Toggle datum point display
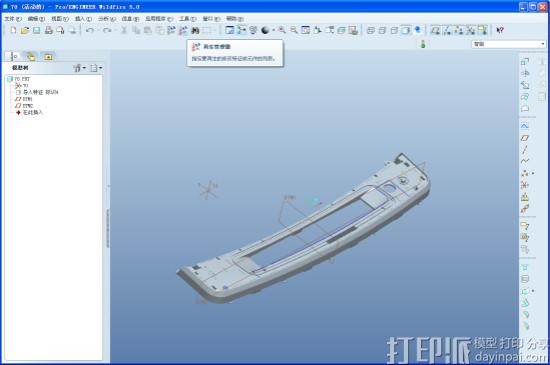Screen dimensions: 550x365 pos(459,31)
